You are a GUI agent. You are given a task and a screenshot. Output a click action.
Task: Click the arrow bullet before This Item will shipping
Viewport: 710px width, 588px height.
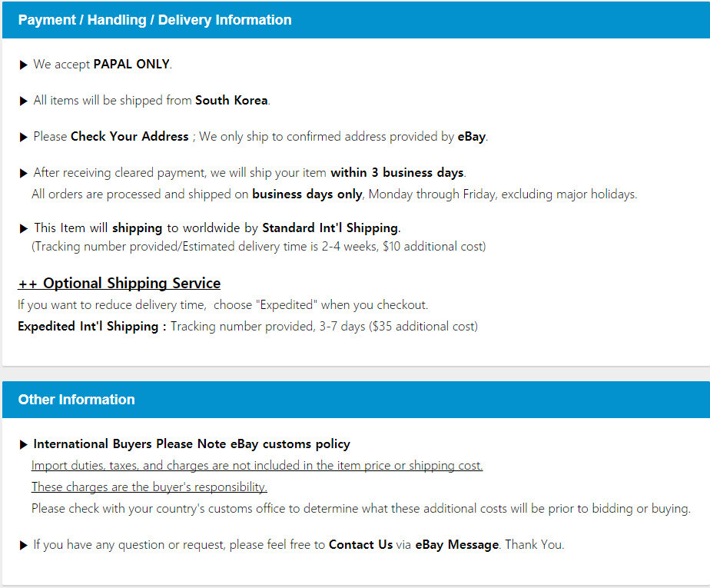[24, 229]
